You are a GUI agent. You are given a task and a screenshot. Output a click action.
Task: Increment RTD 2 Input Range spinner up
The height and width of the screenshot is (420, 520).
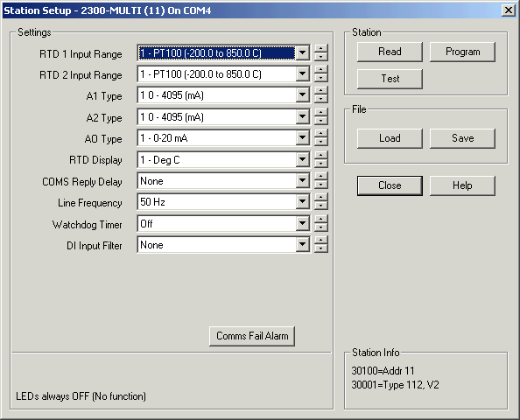click(320, 70)
